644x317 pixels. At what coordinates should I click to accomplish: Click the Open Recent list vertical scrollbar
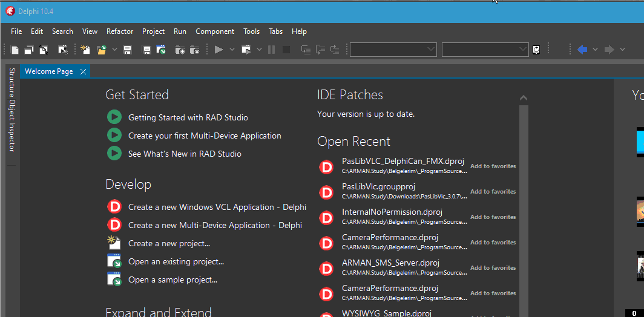click(x=523, y=211)
